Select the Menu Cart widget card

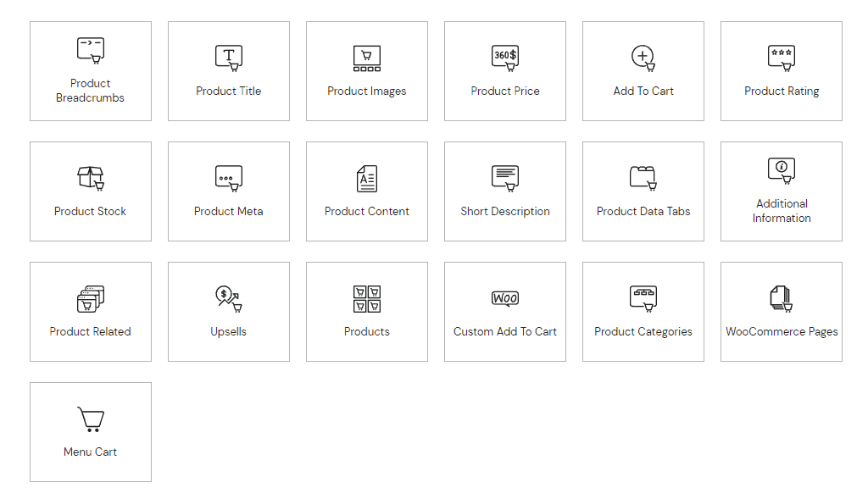coord(91,432)
